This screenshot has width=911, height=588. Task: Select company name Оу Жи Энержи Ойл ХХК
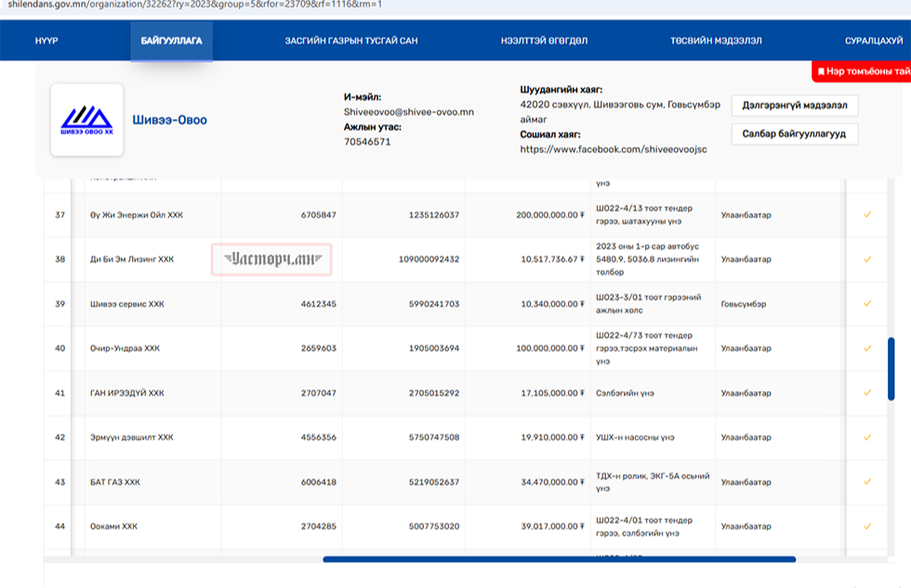pyautogui.click(x=137, y=215)
